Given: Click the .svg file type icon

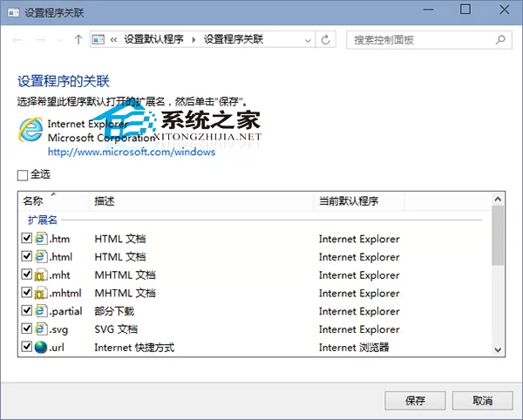Looking at the screenshot, I should [41, 329].
